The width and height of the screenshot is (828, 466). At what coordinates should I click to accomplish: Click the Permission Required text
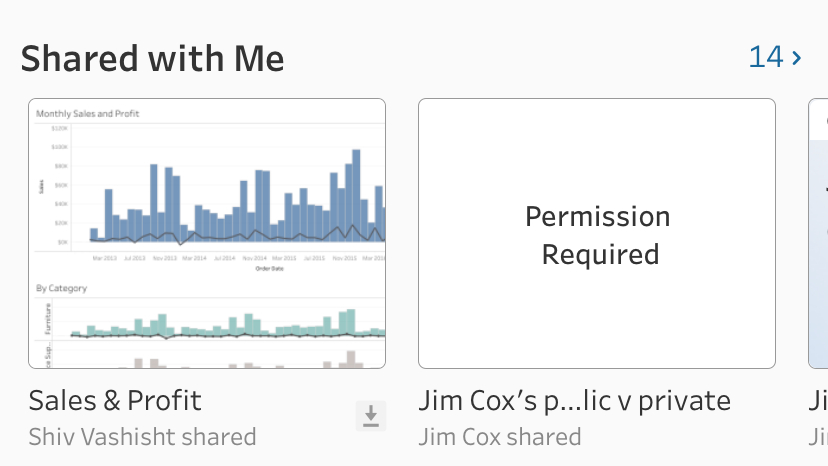(x=598, y=236)
